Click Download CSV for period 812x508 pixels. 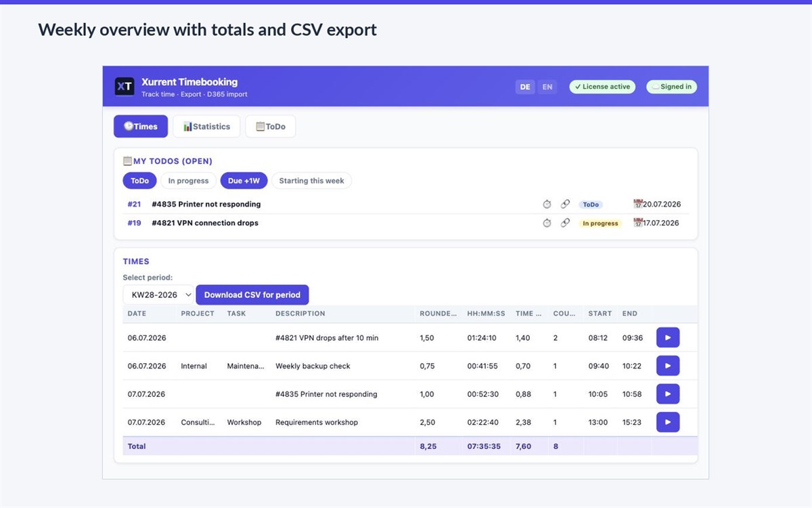pyautogui.click(x=252, y=295)
